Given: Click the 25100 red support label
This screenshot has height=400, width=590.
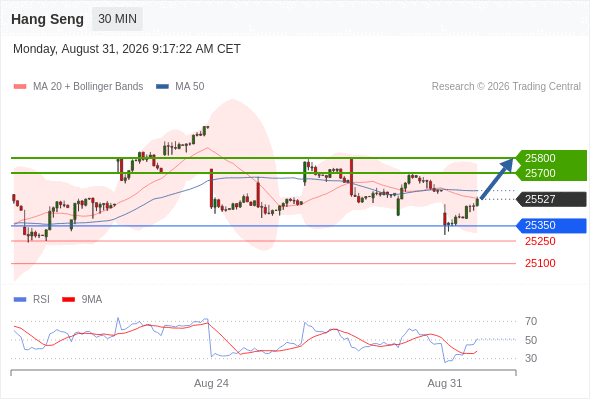Looking at the screenshot, I should [x=540, y=263].
